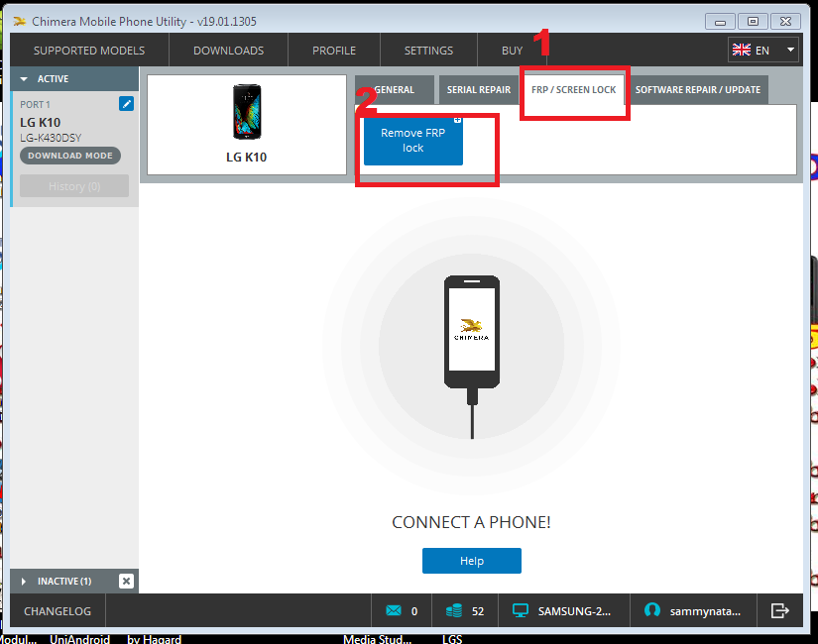
Task: Click the UK flag language icon
Action: 742,51
